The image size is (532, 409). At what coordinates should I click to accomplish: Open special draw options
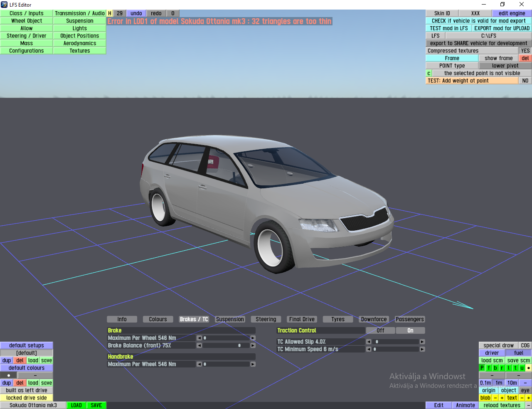tap(499, 345)
